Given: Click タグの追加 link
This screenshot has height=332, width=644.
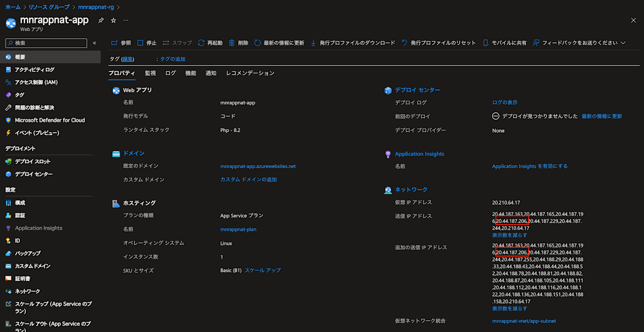Looking at the screenshot, I should (x=173, y=59).
